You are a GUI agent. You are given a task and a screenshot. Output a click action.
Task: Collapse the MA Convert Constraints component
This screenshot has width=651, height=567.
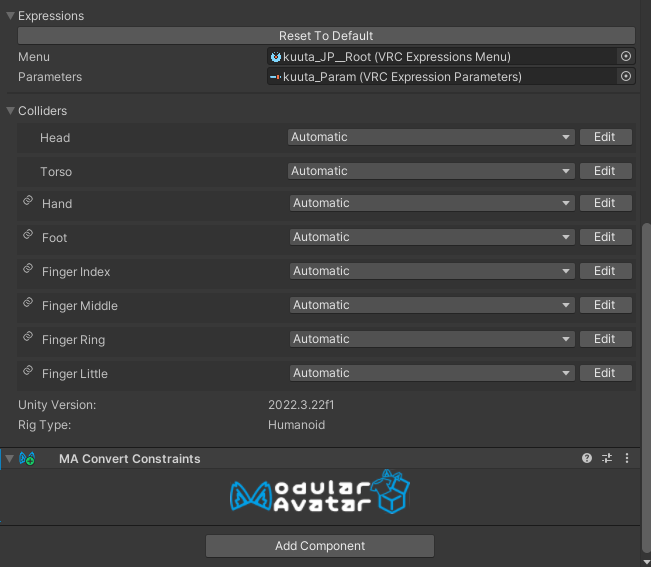tap(10, 459)
